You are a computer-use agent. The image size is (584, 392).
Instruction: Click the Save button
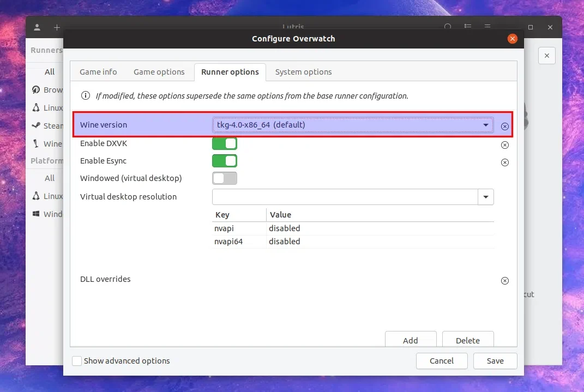[495, 361]
